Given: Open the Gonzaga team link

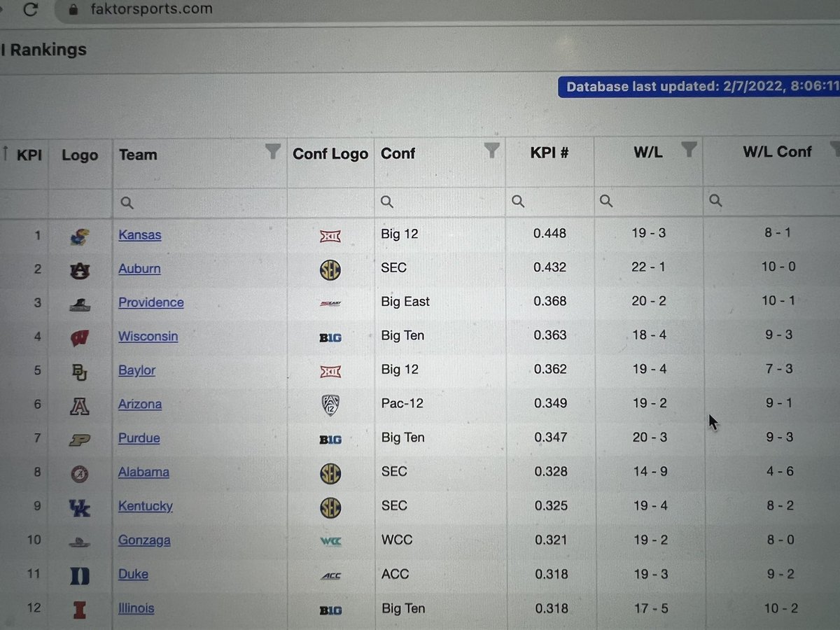Looking at the screenshot, I should coord(144,540).
